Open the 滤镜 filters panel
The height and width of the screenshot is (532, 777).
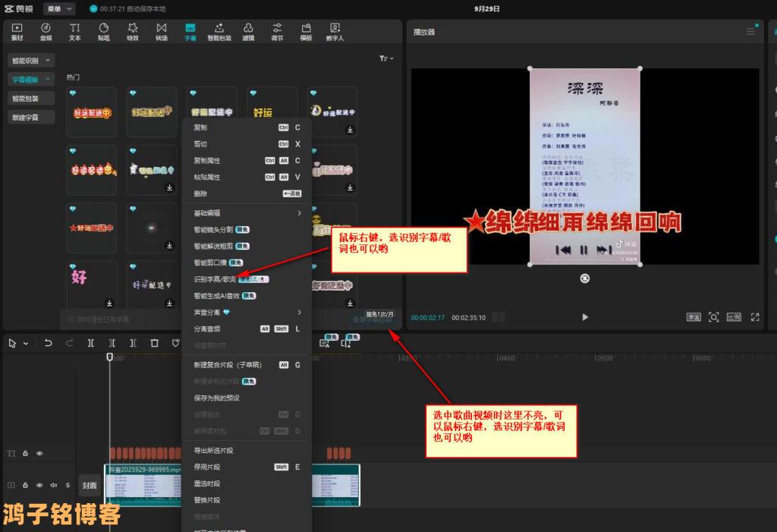(x=248, y=31)
